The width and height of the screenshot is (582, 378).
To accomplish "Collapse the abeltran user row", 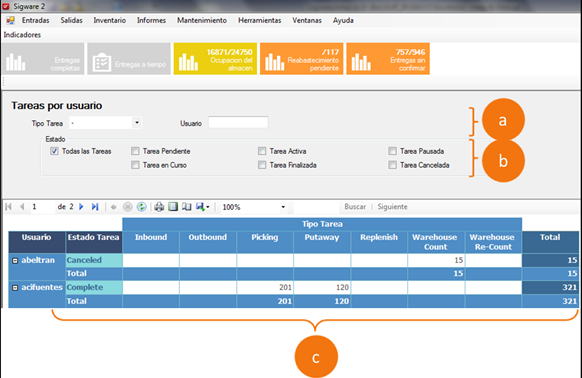I will (15, 261).
